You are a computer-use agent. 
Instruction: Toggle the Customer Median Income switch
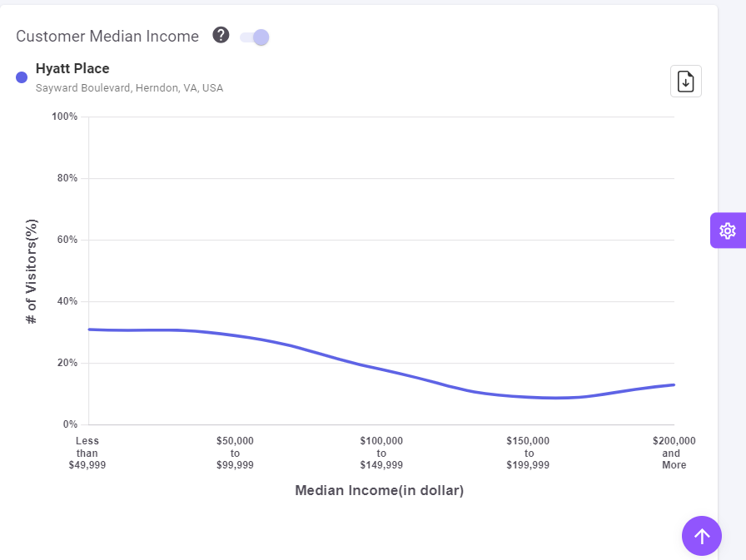coord(255,37)
